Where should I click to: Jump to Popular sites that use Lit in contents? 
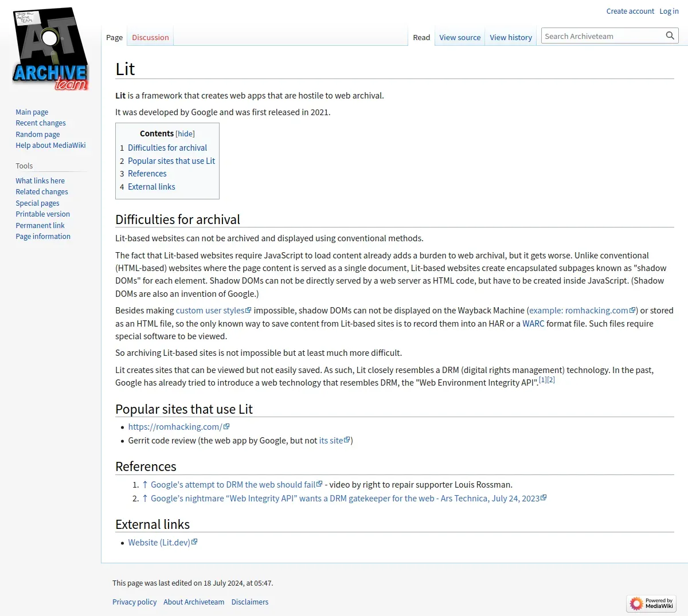[171, 161]
